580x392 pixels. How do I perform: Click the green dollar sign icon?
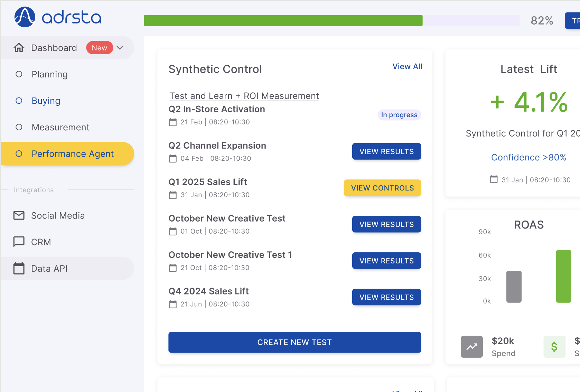[554, 346]
